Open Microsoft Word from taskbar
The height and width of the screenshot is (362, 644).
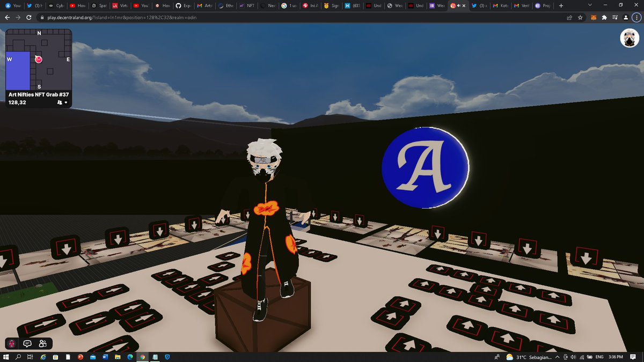click(x=105, y=357)
